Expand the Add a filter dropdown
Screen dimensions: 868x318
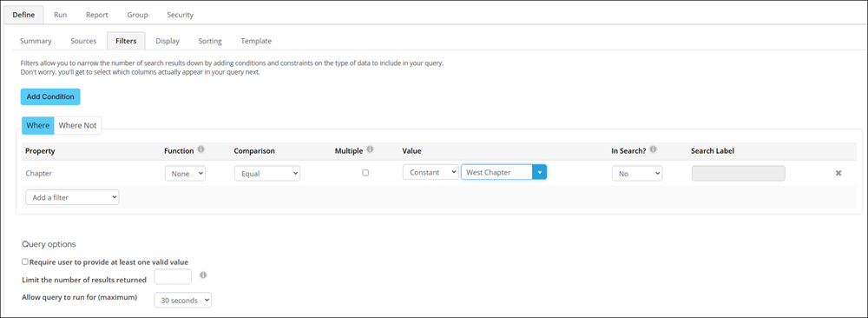[73, 197]
